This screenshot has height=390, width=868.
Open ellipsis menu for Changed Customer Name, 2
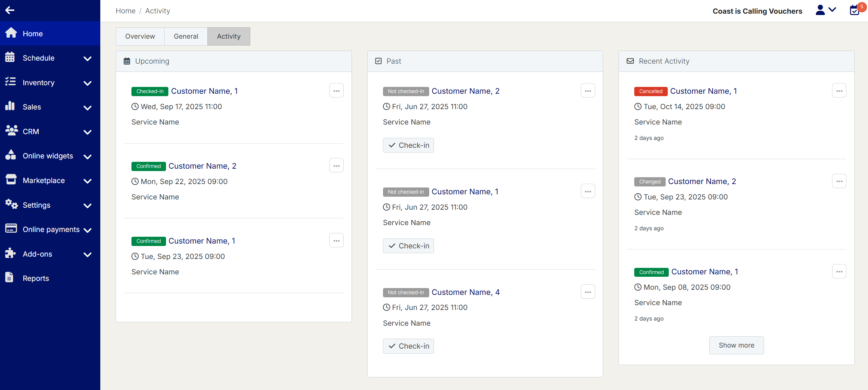pos(839,181)
